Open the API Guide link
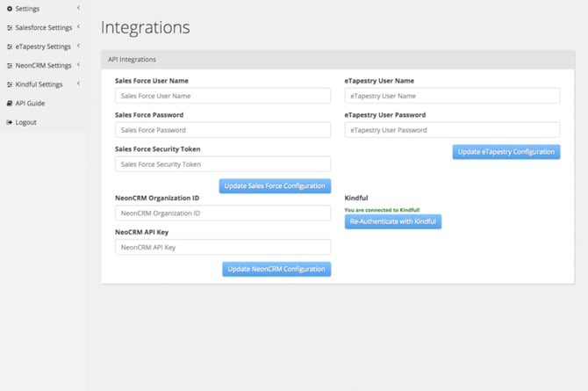588x391 pixels. tap(43, 104)
